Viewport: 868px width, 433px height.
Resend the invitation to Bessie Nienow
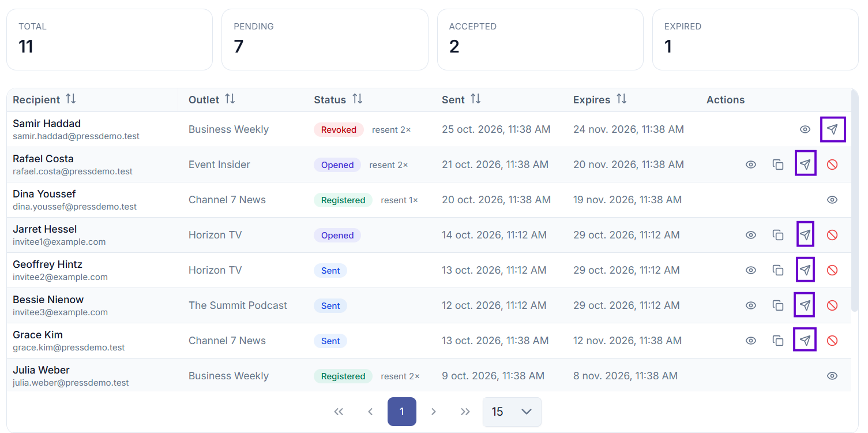(x=805, y=305)
